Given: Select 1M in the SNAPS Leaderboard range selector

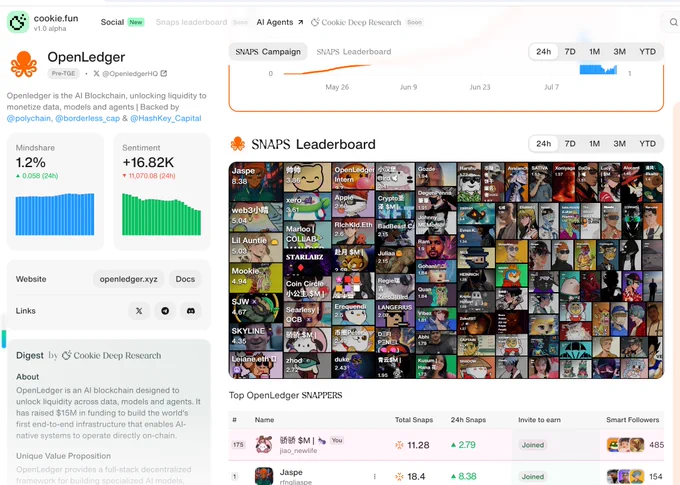Looking at the screenshot, I should [595, 144].
